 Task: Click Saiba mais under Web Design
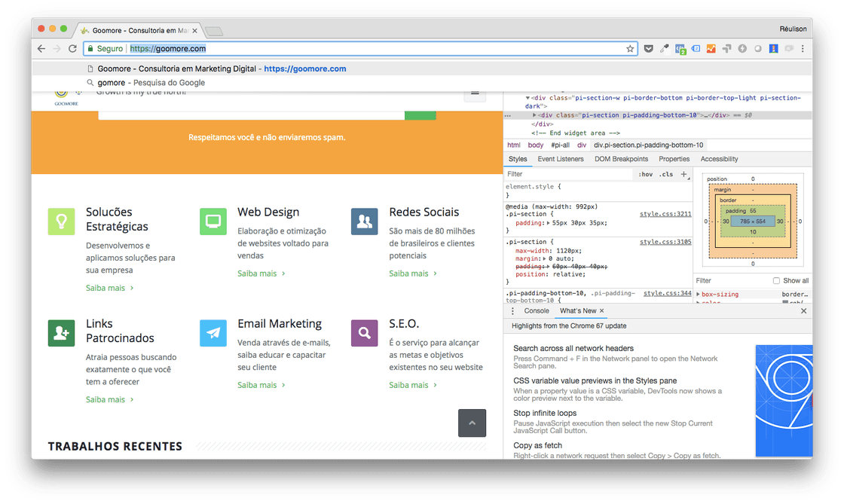coord(257,273)
